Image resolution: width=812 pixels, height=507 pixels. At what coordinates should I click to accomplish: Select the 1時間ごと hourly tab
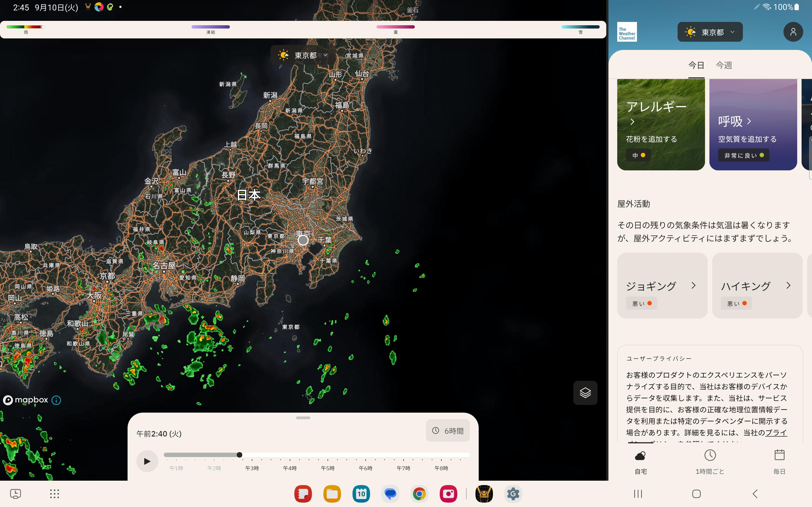click(710, 462)
